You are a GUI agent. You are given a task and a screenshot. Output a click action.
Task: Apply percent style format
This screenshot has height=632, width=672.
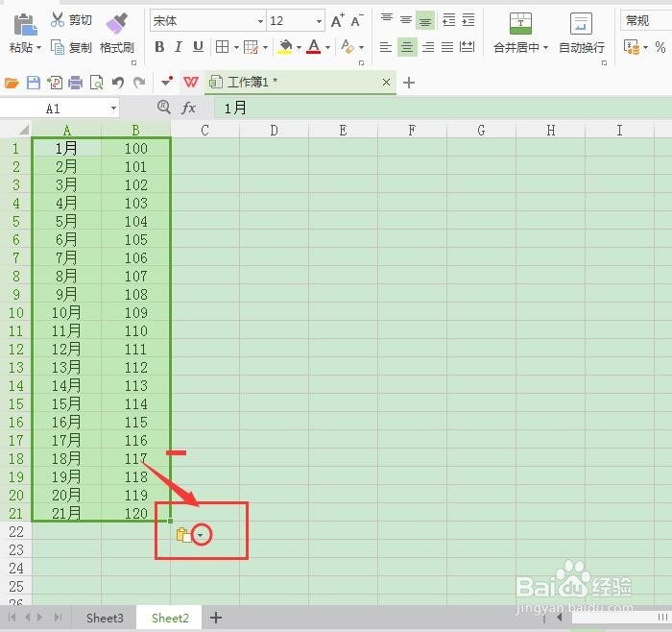[x=660, y=47]
